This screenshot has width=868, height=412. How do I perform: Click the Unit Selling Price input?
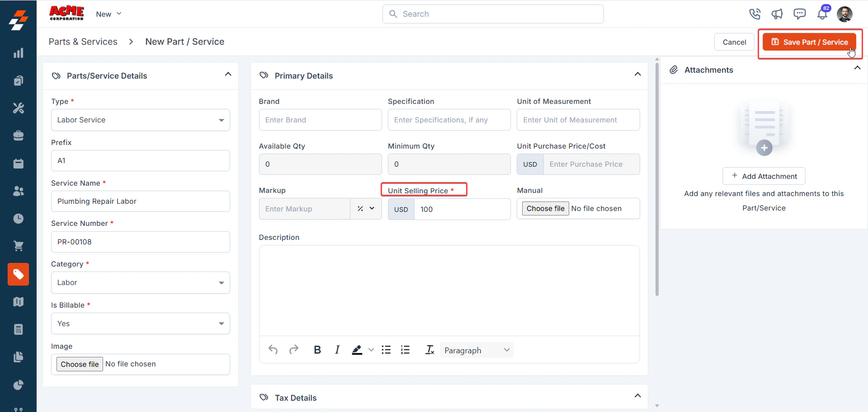pos(462,209)
